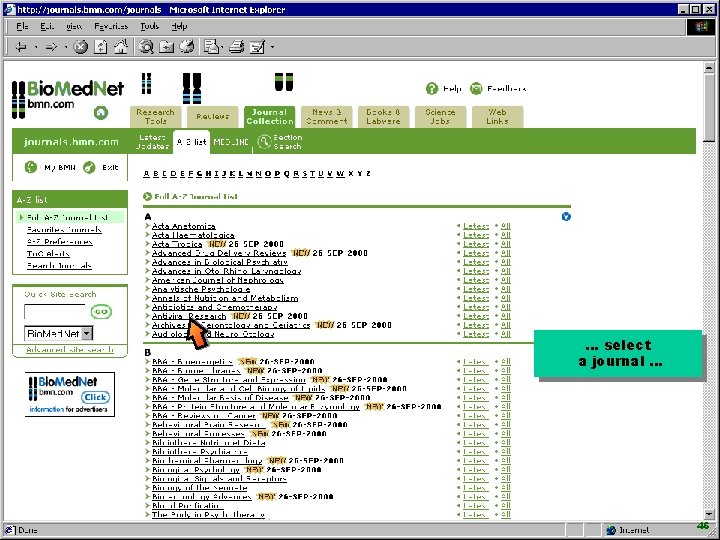
Task: Switch to the Science Jobs tab
Action: tap(440, 117)
